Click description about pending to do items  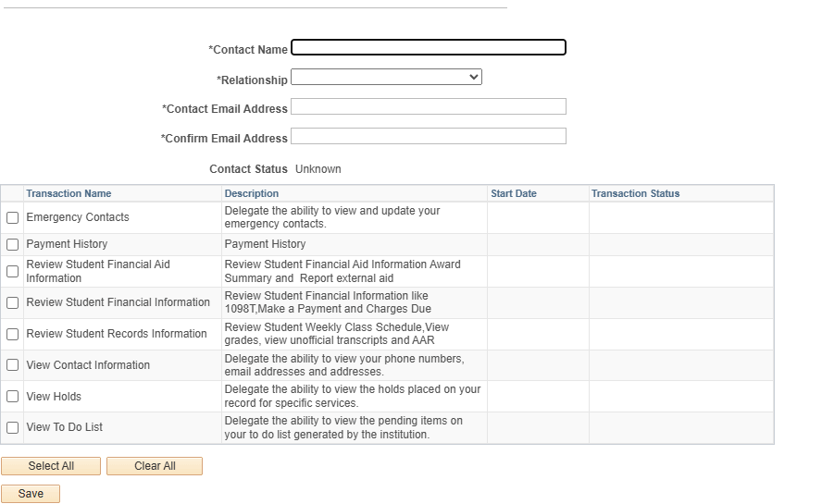(343, 427)
